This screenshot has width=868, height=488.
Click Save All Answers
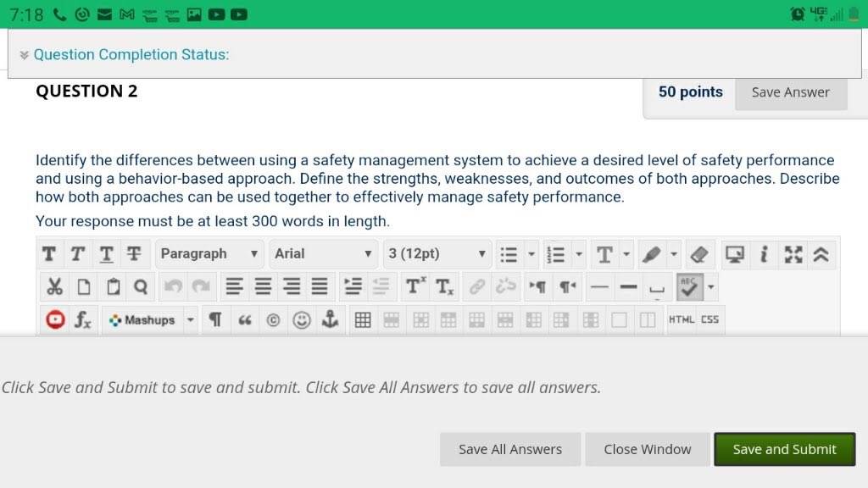[x=509, y=449]
